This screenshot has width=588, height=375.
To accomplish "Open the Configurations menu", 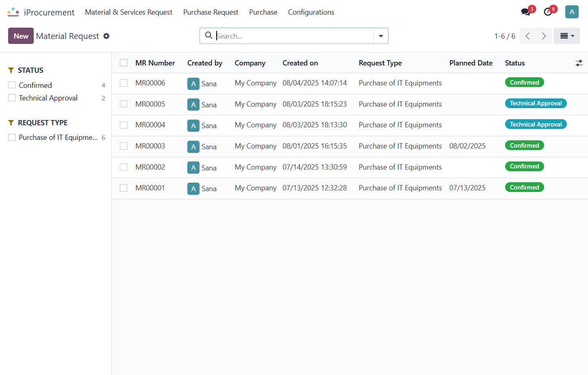I will click(x=311, y=12).
